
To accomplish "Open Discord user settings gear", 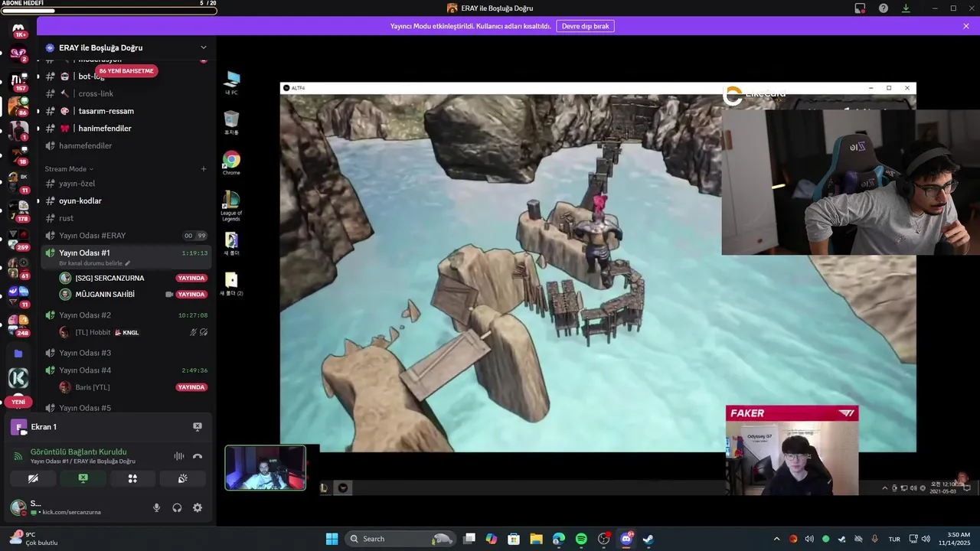I will click(x=198, y=507).
